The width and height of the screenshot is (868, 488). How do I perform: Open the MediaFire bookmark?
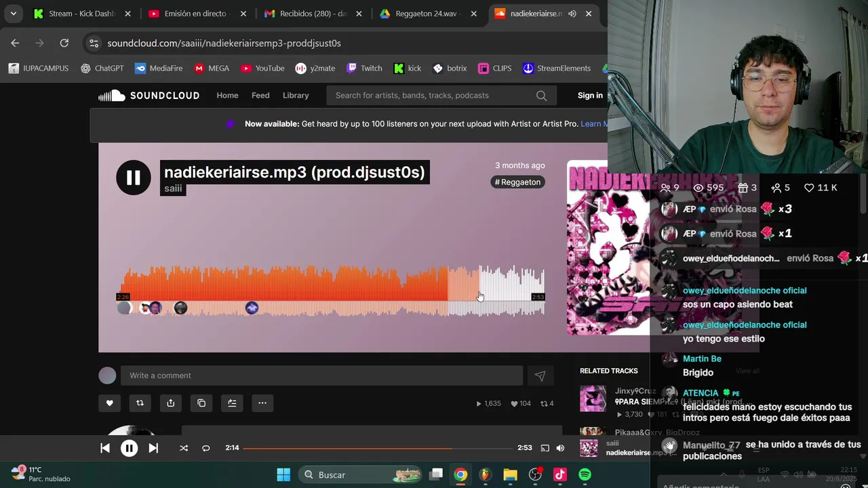click(159, 68)
